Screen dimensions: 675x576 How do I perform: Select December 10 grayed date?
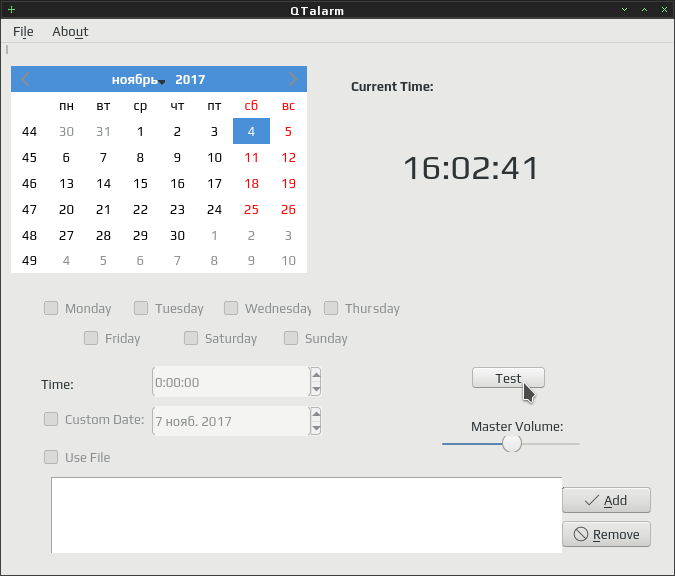click(288, 260)
